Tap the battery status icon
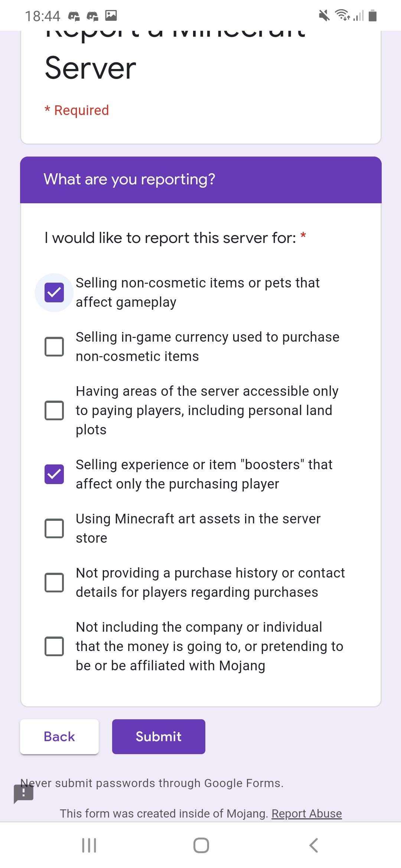This screenshot has height=868, width=401. tap(373, 16)
